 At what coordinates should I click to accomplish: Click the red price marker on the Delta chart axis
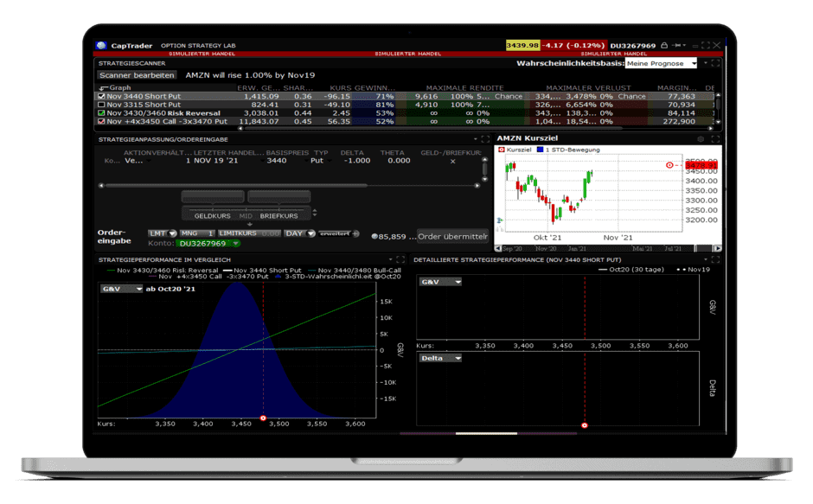585,425
